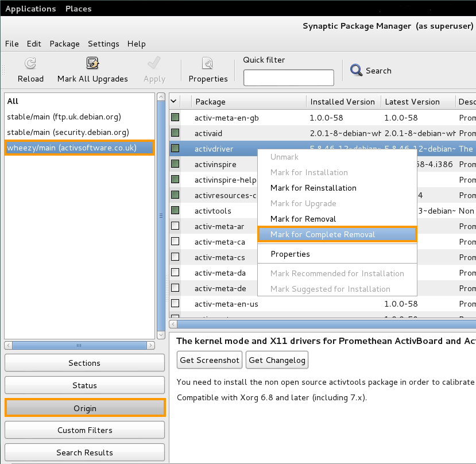Image resolution: width=476 pixels, height=464 pixels.
Task: Open the Applications menu in top panel
Action: 30,9
